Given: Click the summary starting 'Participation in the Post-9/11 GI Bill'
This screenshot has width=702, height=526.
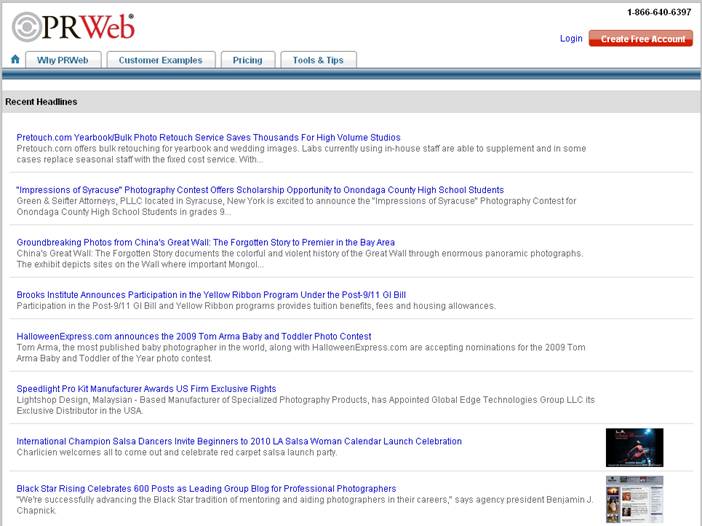Looking at the screenshot, I should [256, 306].
